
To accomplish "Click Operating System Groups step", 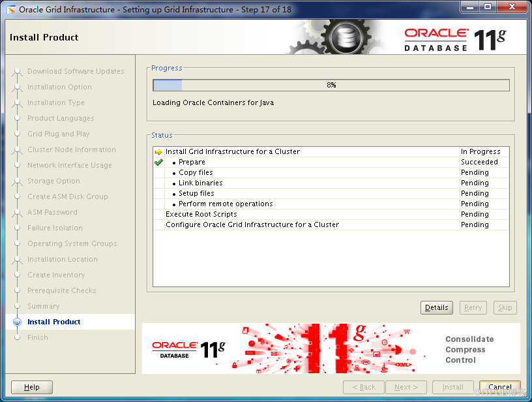I will [72, 243].
